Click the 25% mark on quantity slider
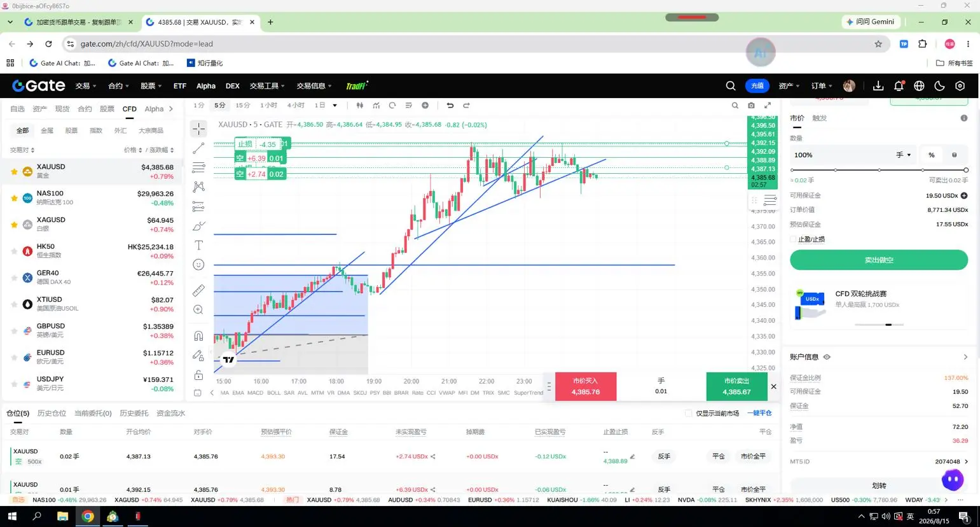This screenshot has width=980, height=527. [x=836, y=170]
